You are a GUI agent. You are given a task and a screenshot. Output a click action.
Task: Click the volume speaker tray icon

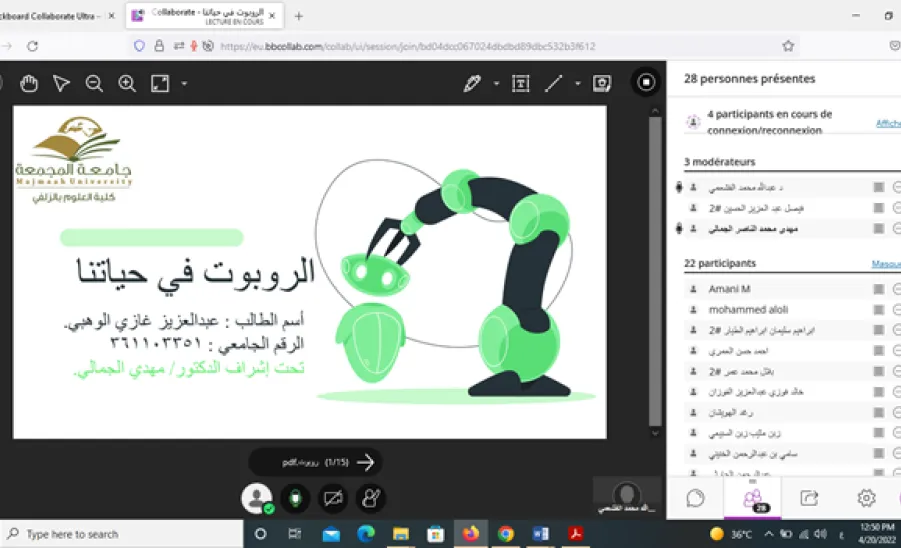tap(821, 534)
